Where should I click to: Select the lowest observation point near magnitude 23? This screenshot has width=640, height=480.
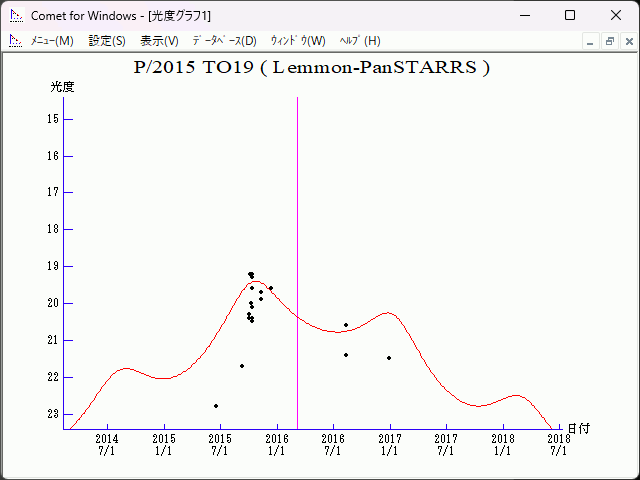coord(216,405)
